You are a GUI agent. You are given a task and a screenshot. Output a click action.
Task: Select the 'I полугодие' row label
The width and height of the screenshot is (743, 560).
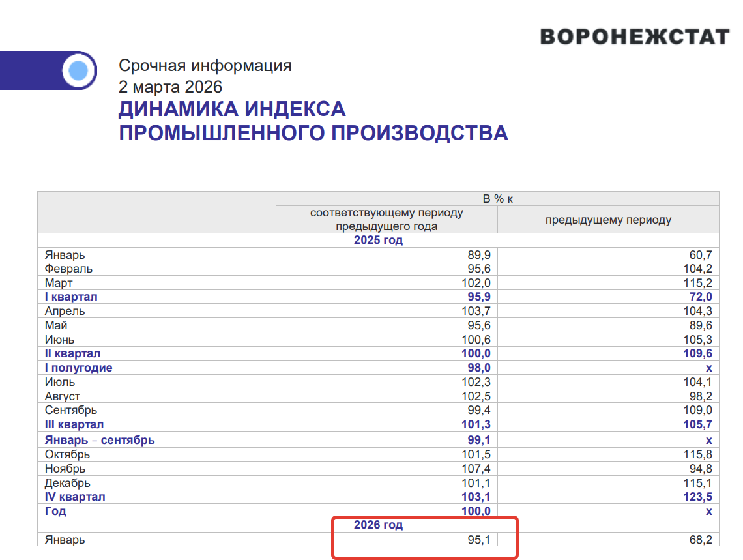pos(78,368)
